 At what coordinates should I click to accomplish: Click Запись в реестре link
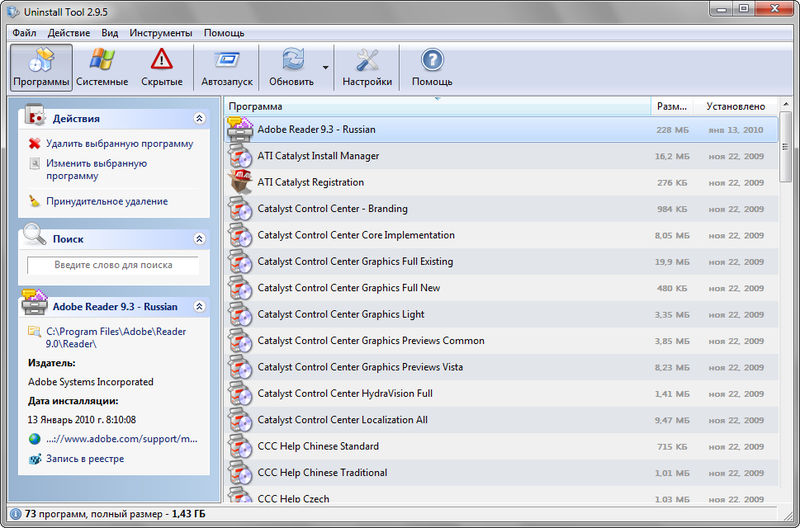pyautogui.click(x=85, y=459)
